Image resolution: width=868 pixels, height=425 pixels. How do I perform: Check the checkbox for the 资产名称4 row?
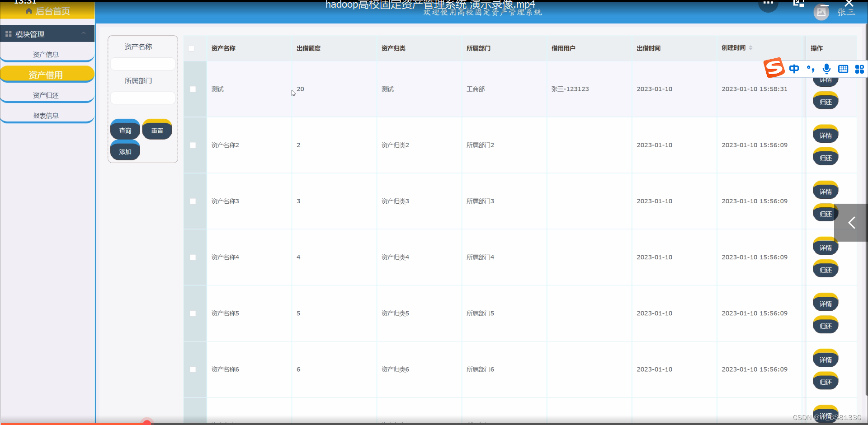pyautogui.click(x=193, y=257)
